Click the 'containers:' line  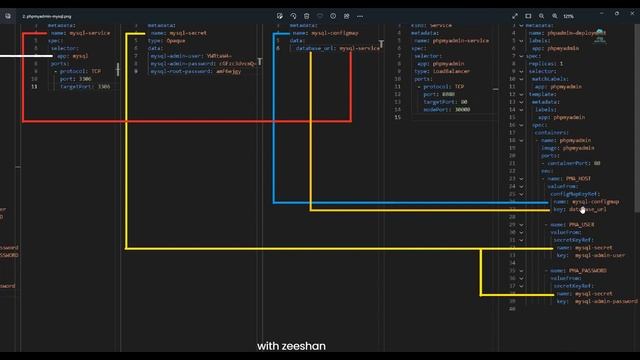551,133
